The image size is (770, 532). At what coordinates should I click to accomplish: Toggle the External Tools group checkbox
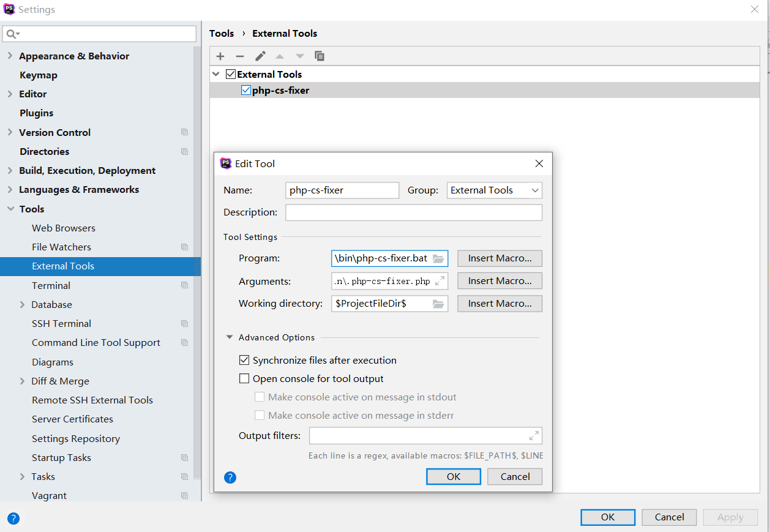(x=231, y=74)
